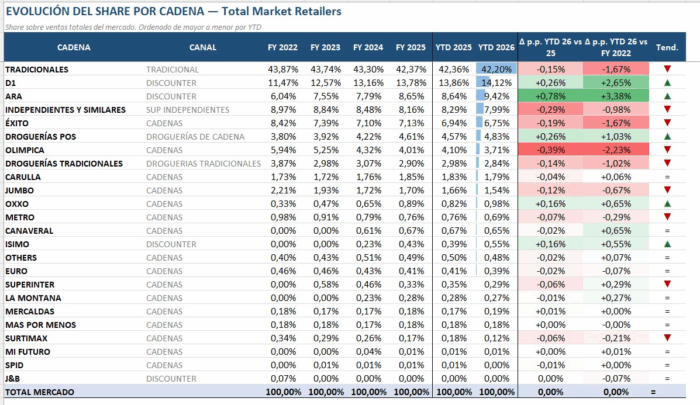Click the red down-trend arrow for JUMBO
Screen dimensions: 700x405
click(667, 190)
